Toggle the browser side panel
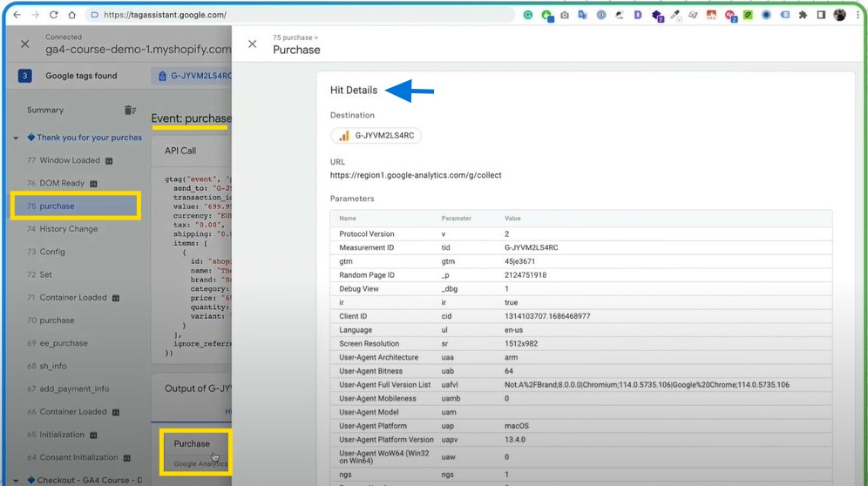The width and height of the screenshot is (868, 486). click(822, 15)
